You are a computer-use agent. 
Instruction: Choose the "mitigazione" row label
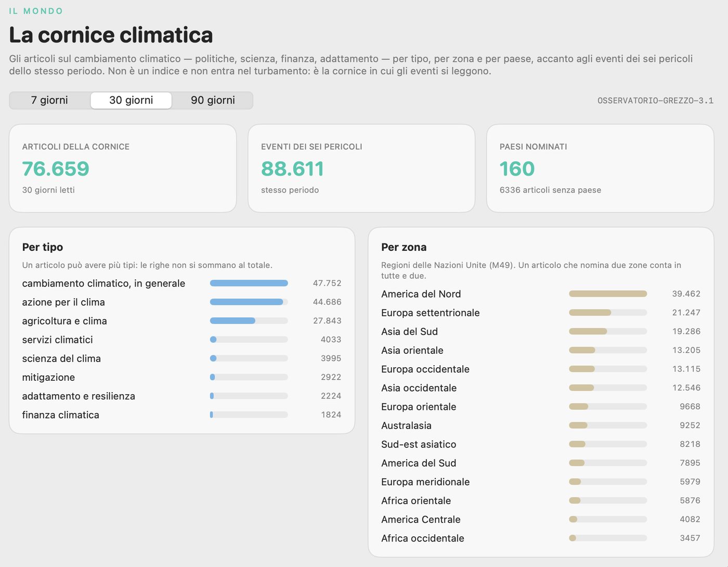click(48, 377)
